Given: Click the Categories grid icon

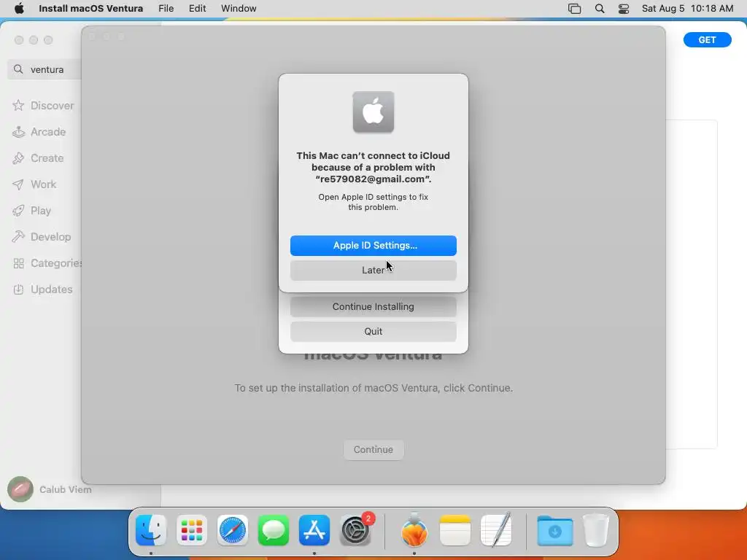Looking at the screenshot, I should pos(18,262).
